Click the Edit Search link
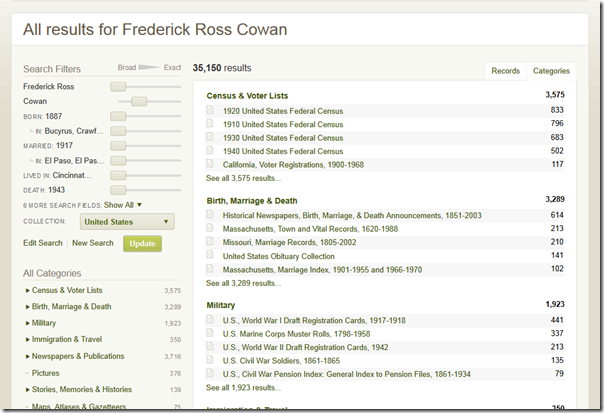Viewport: 604px width, 413px height. (43, 243)
